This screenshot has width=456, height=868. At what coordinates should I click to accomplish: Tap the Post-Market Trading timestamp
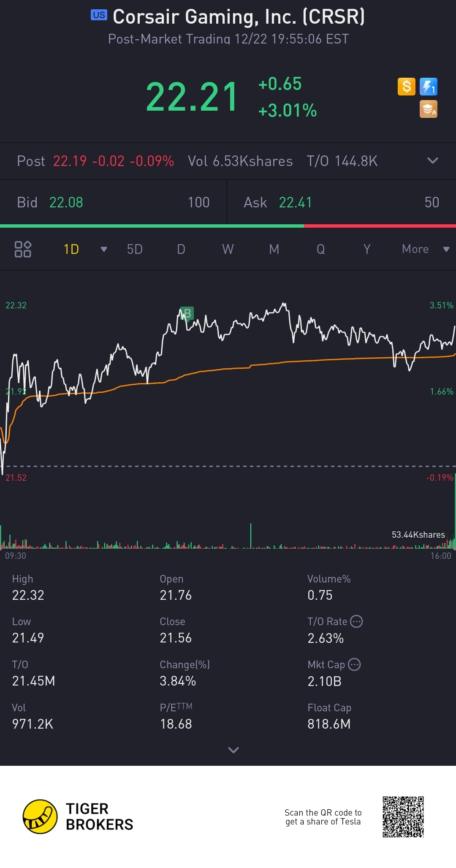pos(228,39)
